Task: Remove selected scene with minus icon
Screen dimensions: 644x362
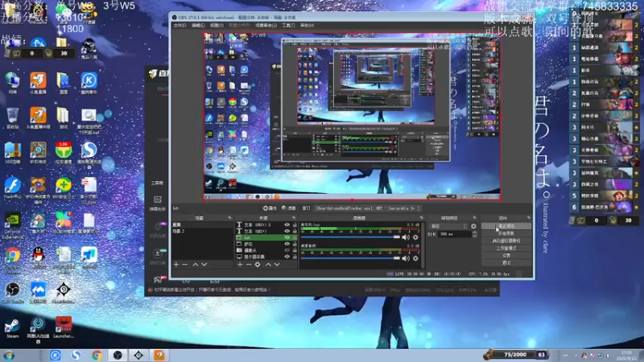Action: click(x=185, y=265)
